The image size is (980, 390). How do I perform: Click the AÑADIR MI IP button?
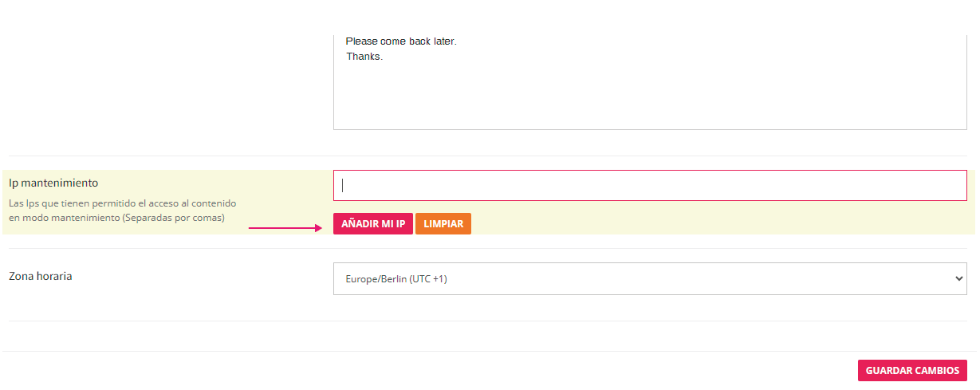pos(373,224)
